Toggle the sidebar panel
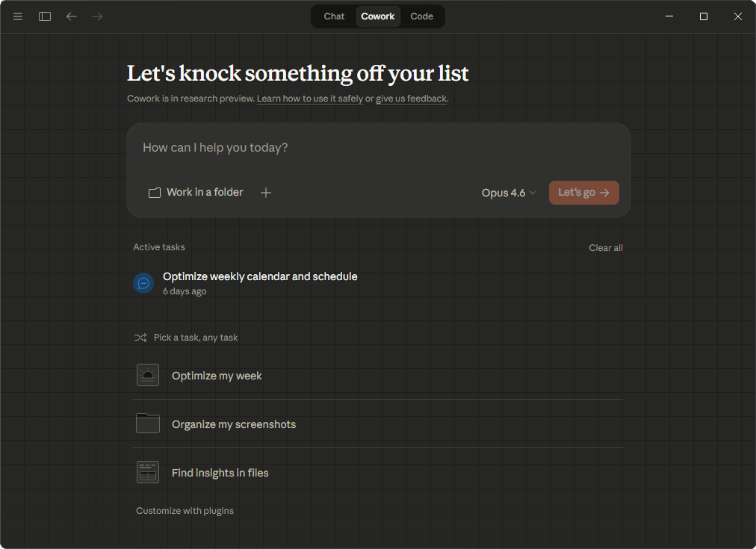Image resolution: width=756 pixels, height=549 pixels. click(44, 16)
